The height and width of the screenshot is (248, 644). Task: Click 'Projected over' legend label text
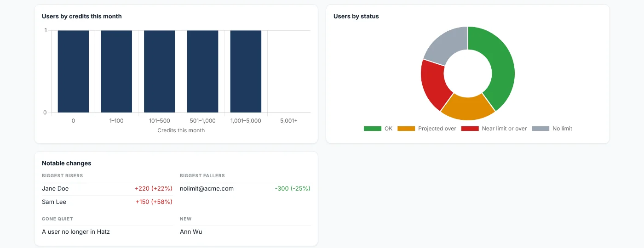point(437,129)
